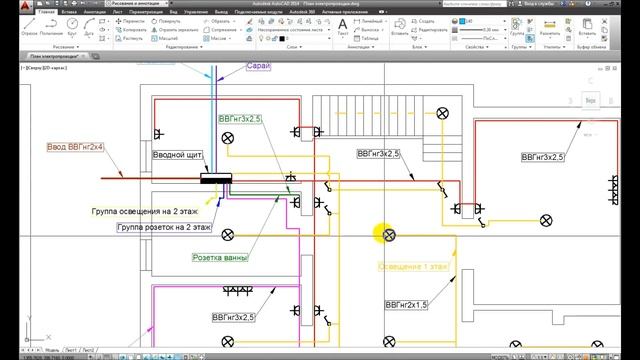Click the black layer color swatch

pyautogui.click(x=282, y=38)
